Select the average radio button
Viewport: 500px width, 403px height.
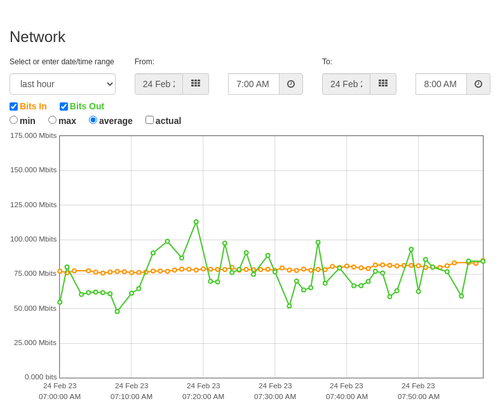click(x=93, y=120)
